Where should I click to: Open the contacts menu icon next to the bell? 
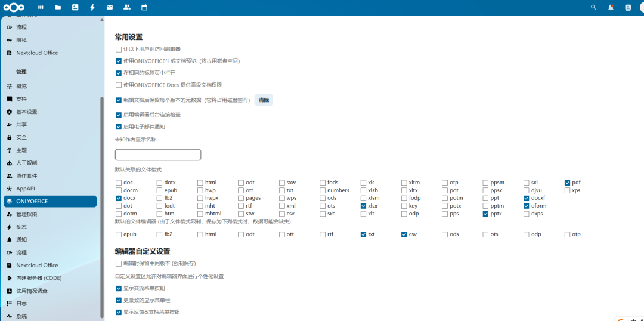coord(627,7)
